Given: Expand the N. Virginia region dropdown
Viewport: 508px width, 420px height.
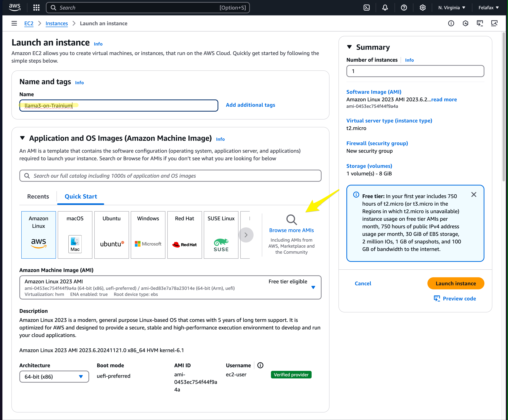Looking at the screenshot, I should pyautogui.click(x=452, y=8).
